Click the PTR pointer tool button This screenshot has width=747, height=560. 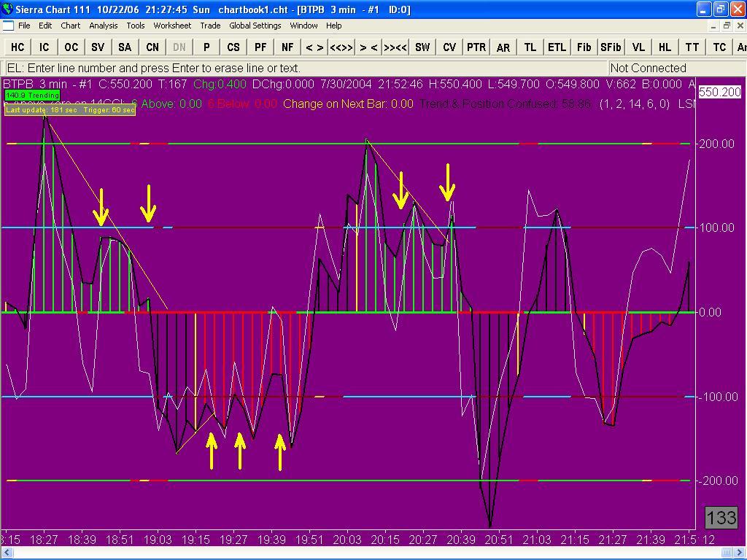click(476, 47)
